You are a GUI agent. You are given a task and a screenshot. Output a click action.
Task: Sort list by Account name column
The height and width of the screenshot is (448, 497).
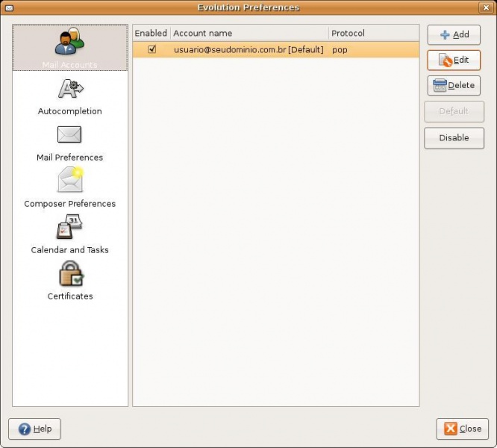point(248,34)
